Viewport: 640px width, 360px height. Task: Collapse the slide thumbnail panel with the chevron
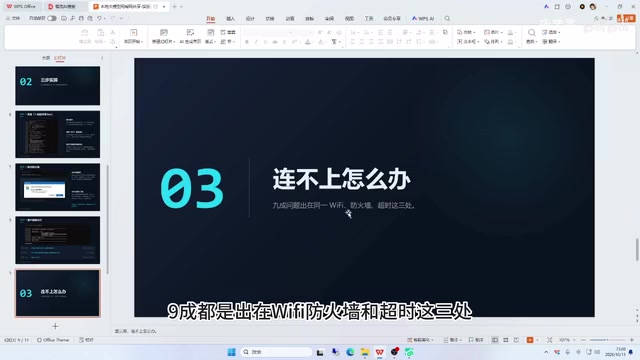102,58
